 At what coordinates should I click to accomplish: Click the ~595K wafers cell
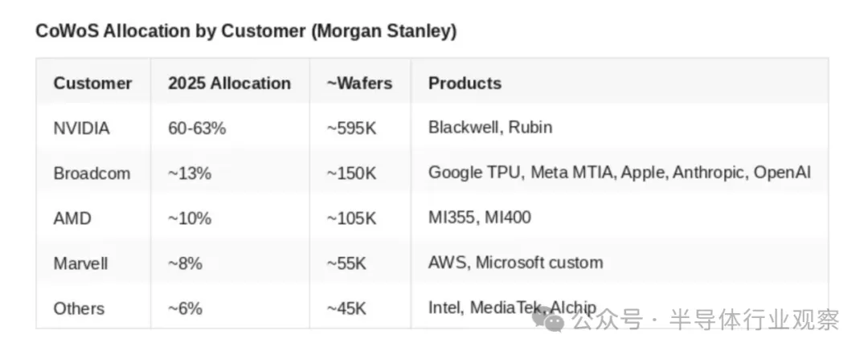[351, 128]
